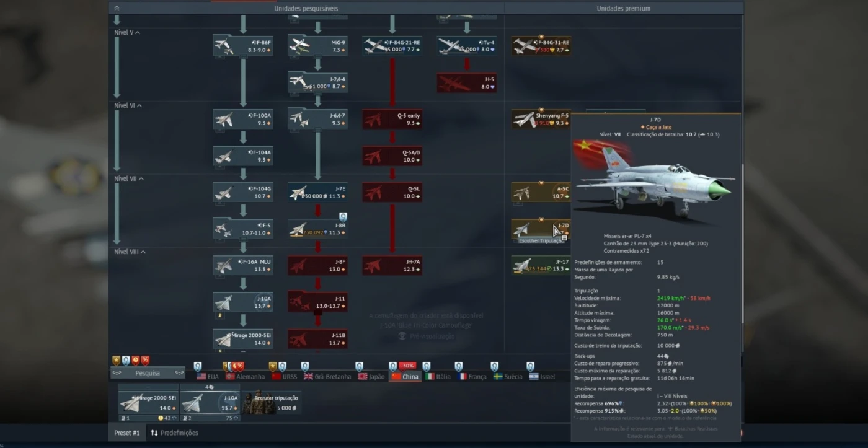Select the F-86F aircraft card

[x=243, y=46]
